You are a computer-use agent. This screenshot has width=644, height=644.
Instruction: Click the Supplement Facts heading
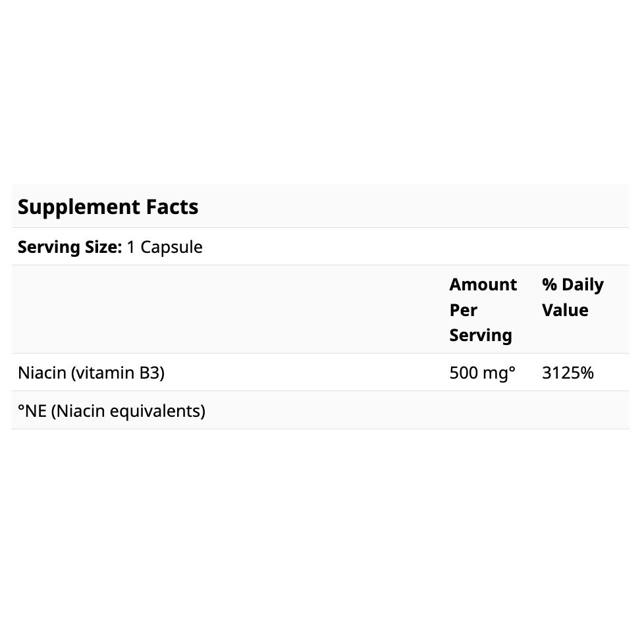tap(108, 207)
